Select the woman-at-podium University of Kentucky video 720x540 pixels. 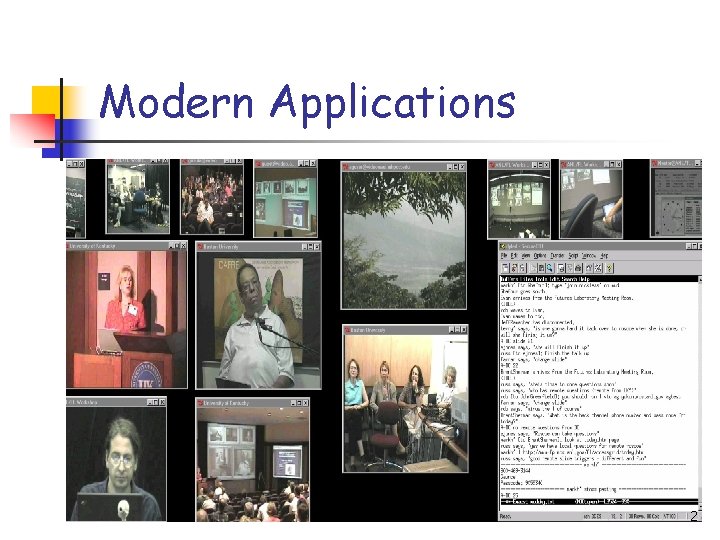coord(127,319)
